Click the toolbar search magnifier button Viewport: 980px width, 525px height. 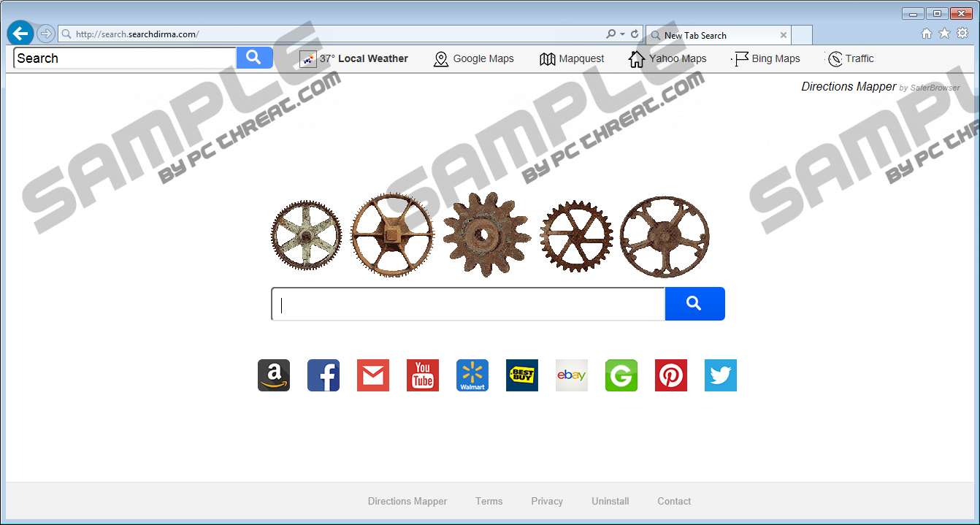point(254,58)
